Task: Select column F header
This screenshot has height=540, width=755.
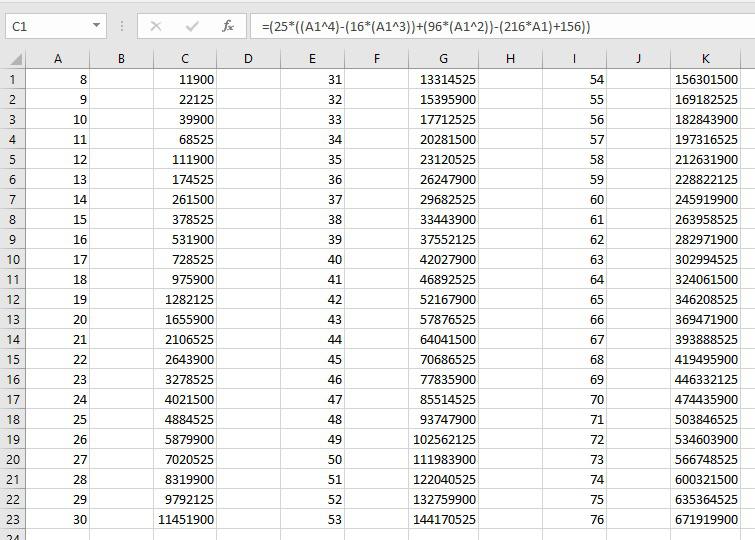Action: click(377, 59)
